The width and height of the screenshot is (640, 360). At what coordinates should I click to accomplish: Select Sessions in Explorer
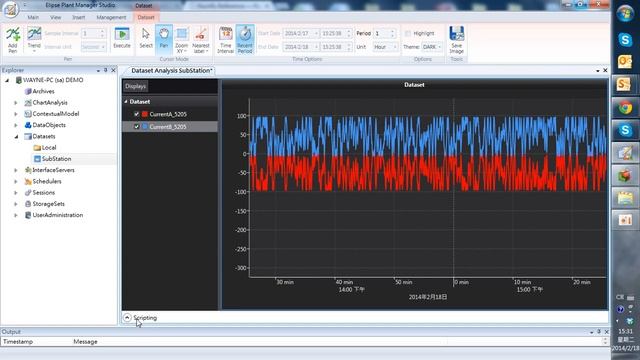click(x=43, y=193)
